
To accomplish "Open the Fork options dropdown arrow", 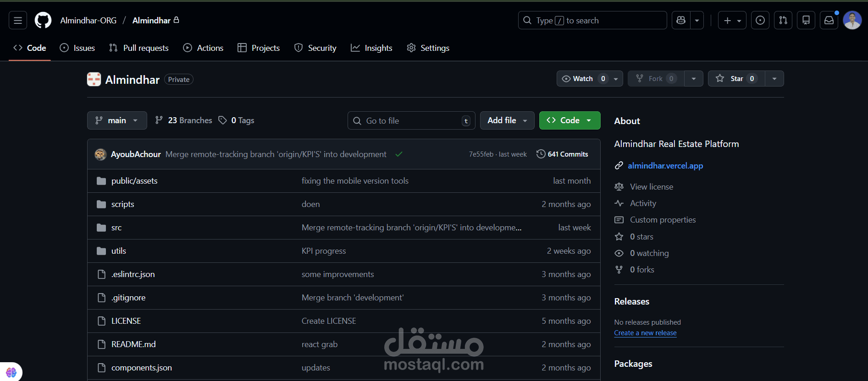I will pyautogui.click(x=694, y=79).
